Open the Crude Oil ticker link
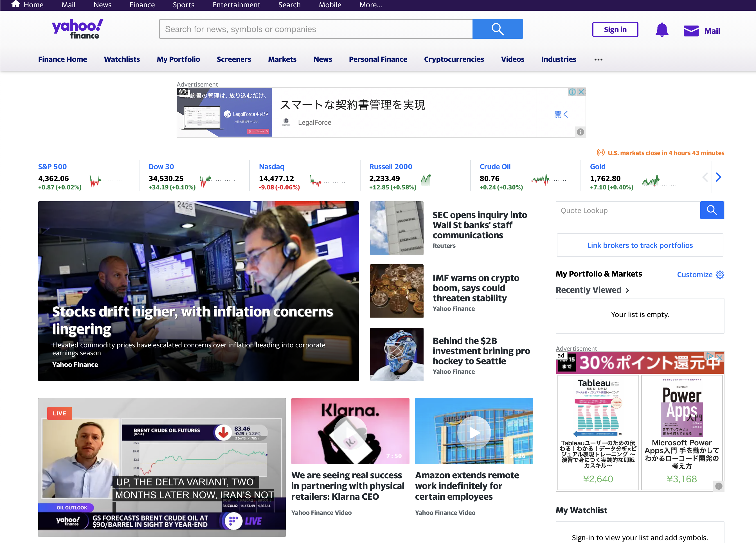The width and height of the screenshot is (756, 543). click(495, 167)
